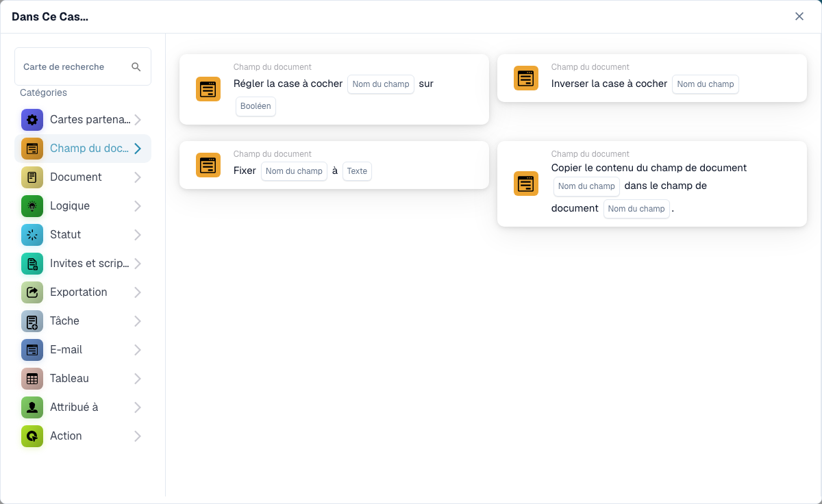822x504 pixels.
Task: Open the Statut category label
Action: point(66,235)
